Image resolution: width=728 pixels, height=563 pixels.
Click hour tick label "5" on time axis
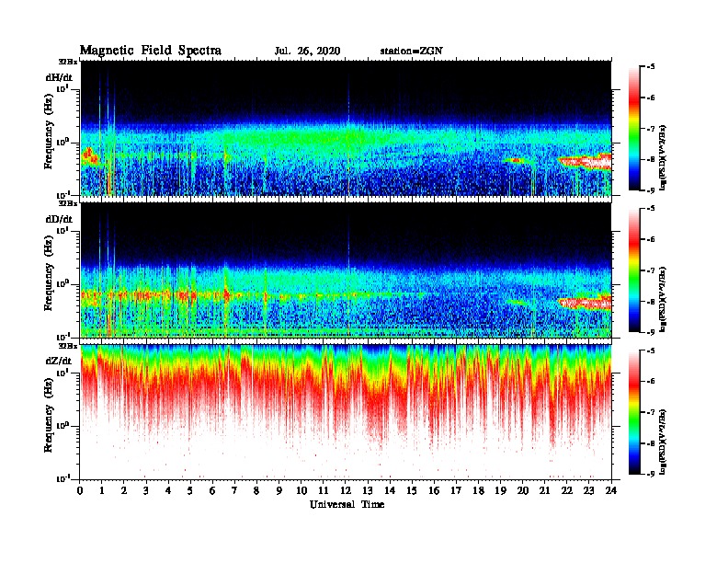point(190,491)
